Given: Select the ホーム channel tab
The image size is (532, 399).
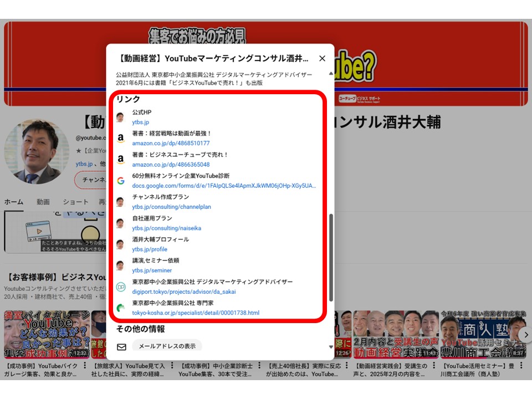Looking at the screenshot, I should 14,202.
